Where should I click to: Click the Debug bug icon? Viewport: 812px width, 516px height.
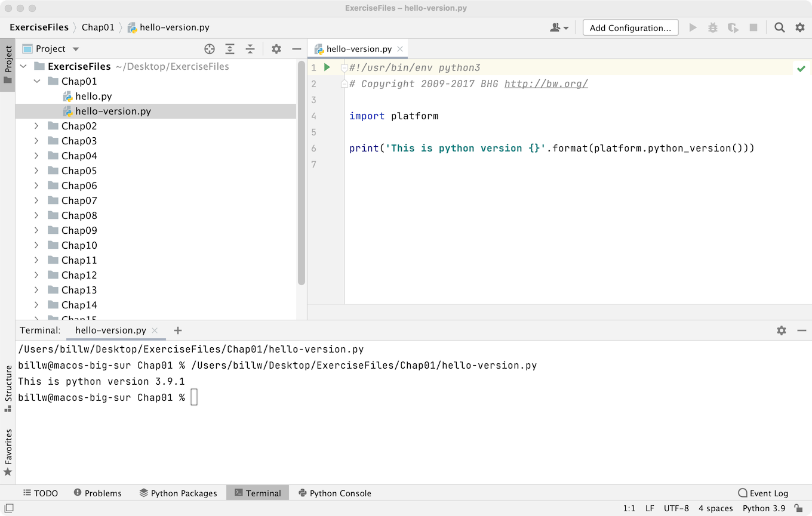713,27
